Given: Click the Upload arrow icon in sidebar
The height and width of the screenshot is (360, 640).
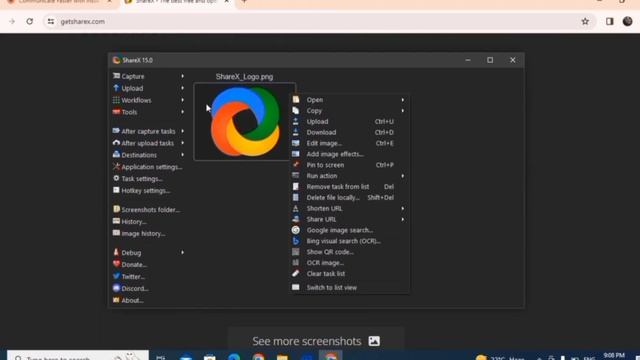Looking at the screenshot, I should coord(116,88).
